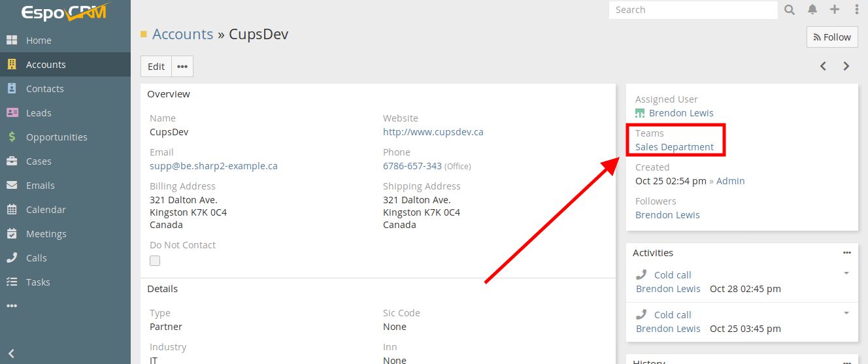
Task: Open Opportunities in the sidebar
Action: tap(56, 137)
